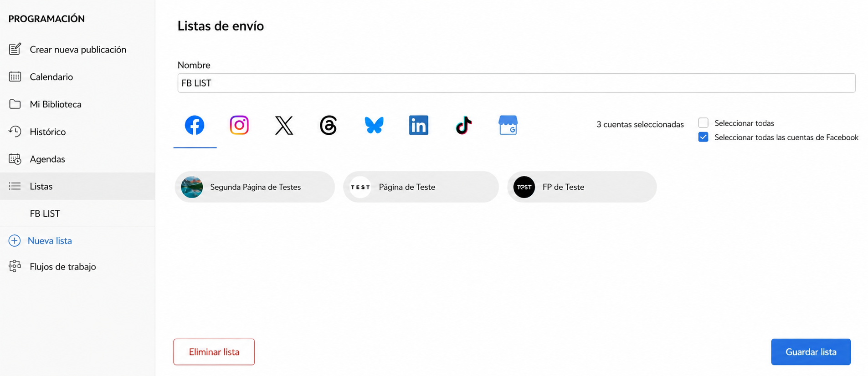Toggle the Página de Teste account chip
This screenshot has height=376, width=868.
421,187
